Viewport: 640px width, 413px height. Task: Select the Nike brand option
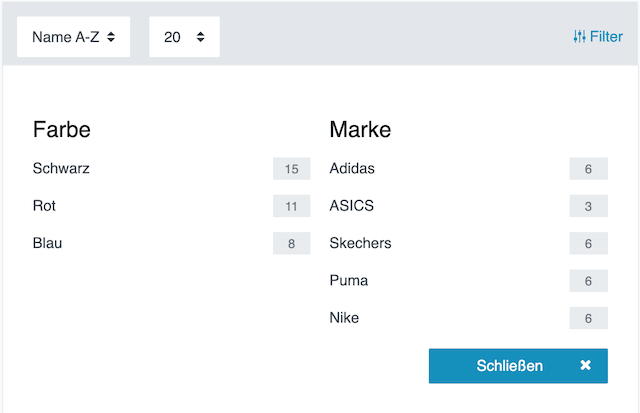(344, 318)
